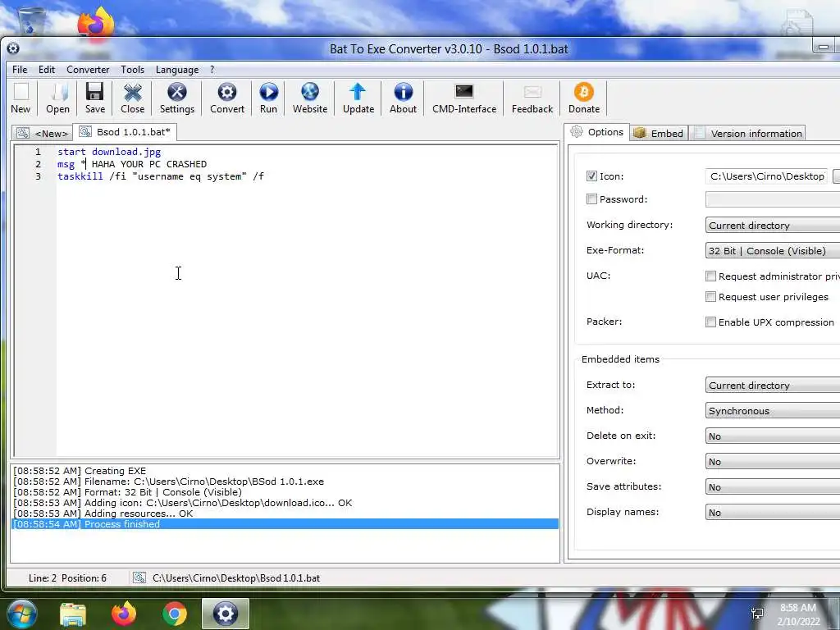Screen dimensions: 840x630
Task: Enable the Password checkbox
Action: click(591, 199)
